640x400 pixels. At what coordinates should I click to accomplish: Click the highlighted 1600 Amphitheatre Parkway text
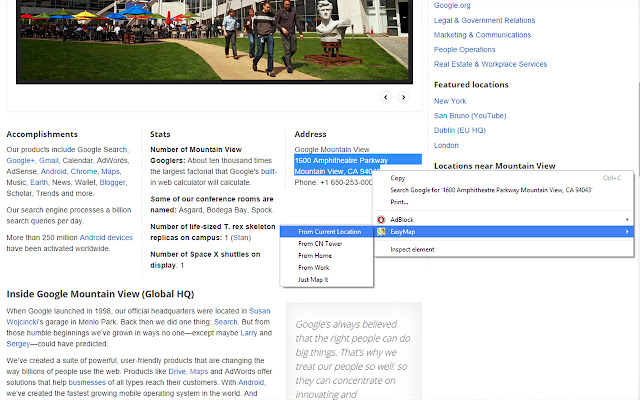pyautogui.click(x=341, y=160)
